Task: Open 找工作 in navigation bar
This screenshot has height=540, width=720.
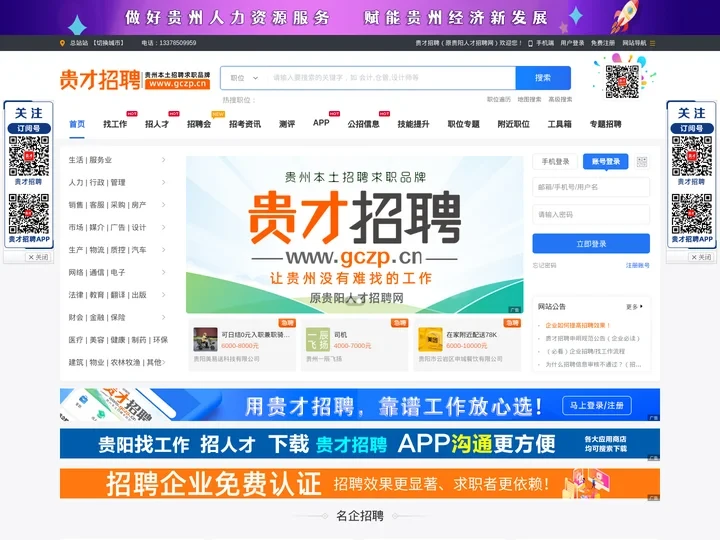Action: [115, 124]
